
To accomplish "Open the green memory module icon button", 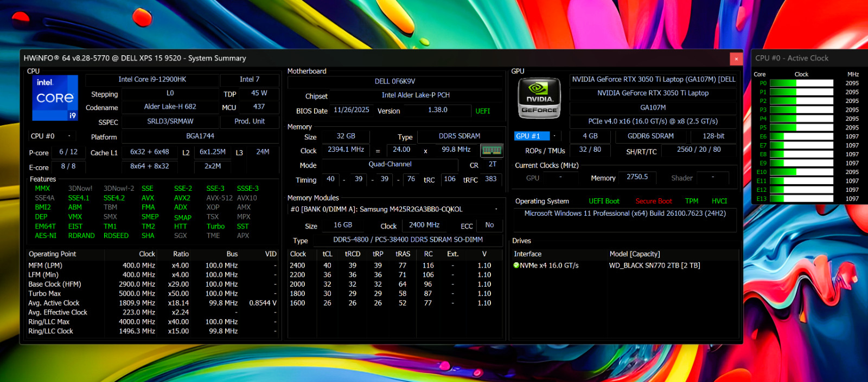I will [492, 150].
